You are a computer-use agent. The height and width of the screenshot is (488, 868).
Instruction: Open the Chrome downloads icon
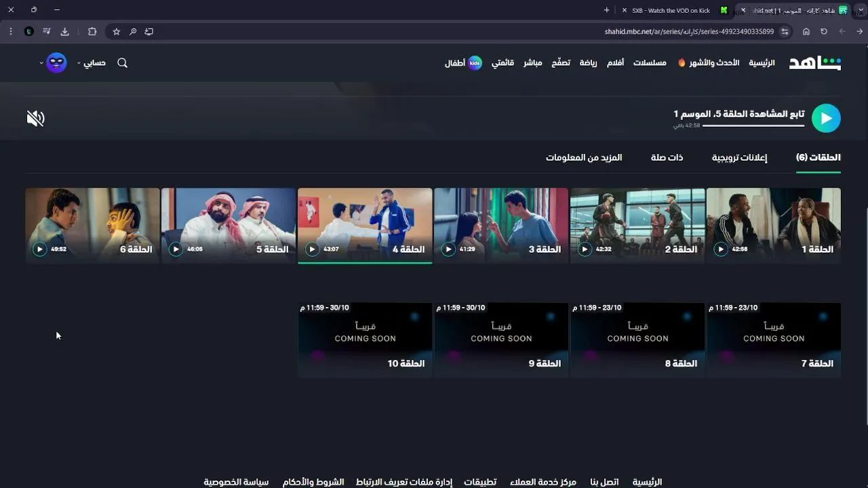(x=65, y=31)
